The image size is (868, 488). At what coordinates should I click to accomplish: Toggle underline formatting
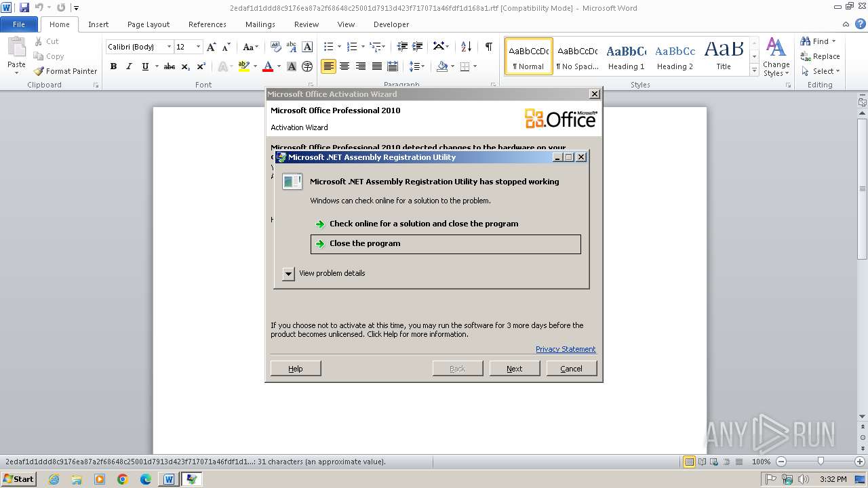[x=145, y=66]
